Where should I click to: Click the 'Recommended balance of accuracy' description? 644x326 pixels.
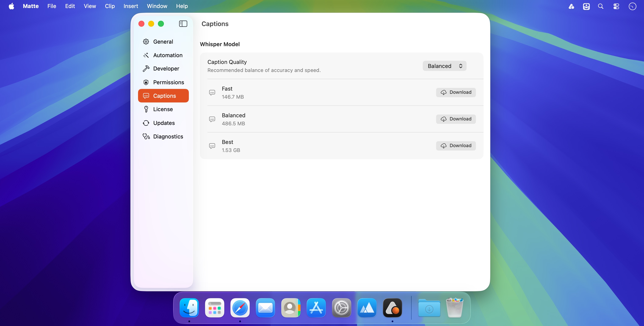(x=264, y=70)
